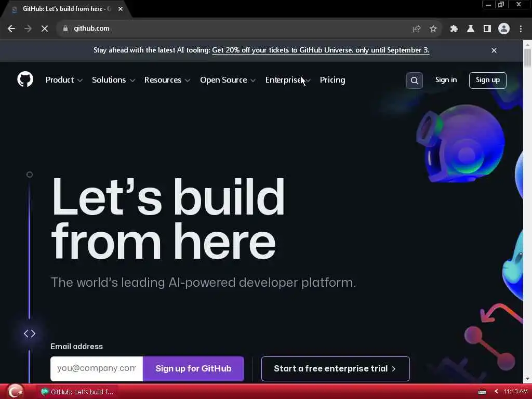This screenshot has height=399, width=532.
Task: Open the Chrome profile avatar
Action: [x=504, y=29]
